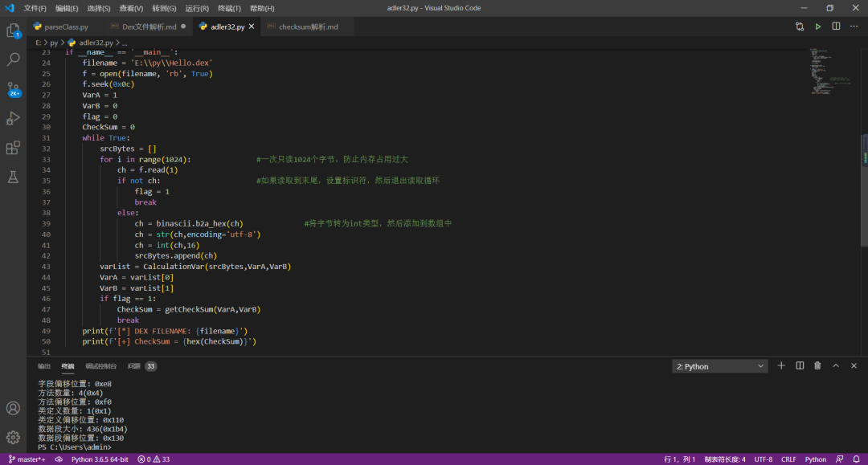The height and width of the screenshot is (465, 868).
Task: Open the Test flask view
Action: [x=14, y=177]
